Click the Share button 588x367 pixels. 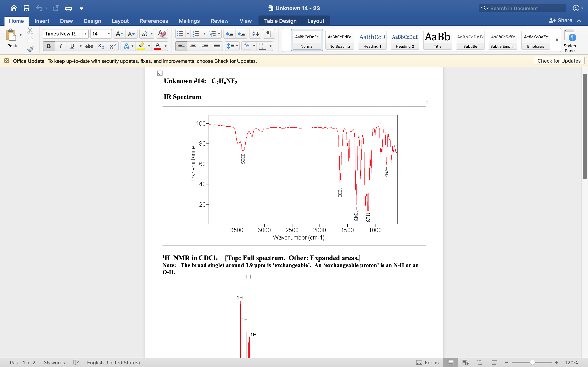561,21
